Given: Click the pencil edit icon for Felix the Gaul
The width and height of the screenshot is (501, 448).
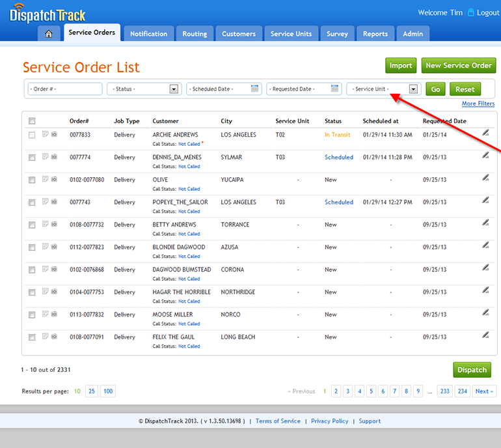Looking at the screenshot, I should pyautogui.click(x=485, y=335).
